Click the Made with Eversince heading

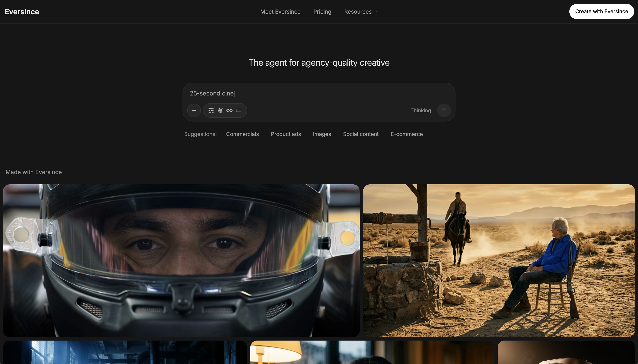[33, 172]
